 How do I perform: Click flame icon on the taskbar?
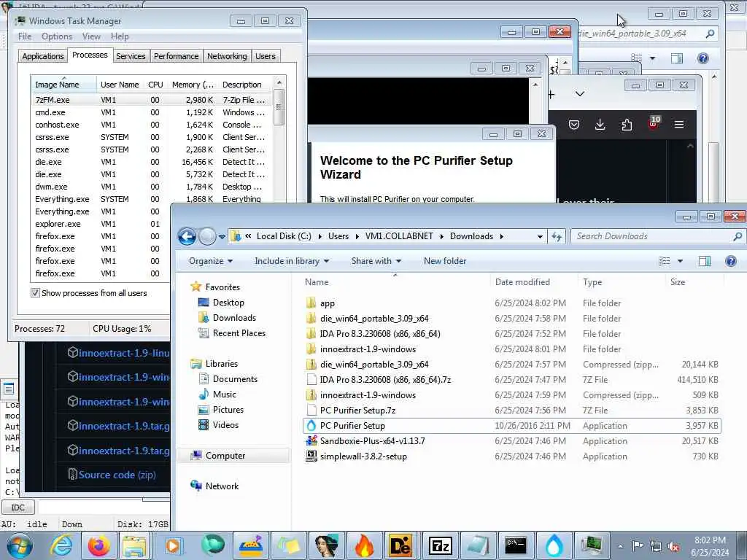tap(364, 545)
